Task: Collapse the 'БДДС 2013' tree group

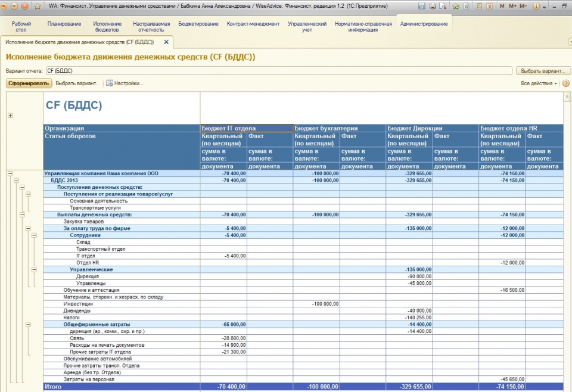Action: 16,180
